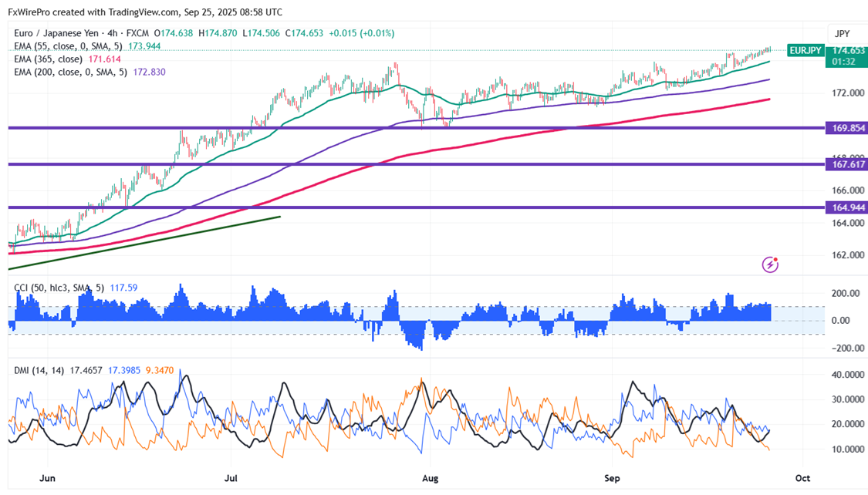
Task: Click the Oct label on time axis
Action: [x=802, y=478]
